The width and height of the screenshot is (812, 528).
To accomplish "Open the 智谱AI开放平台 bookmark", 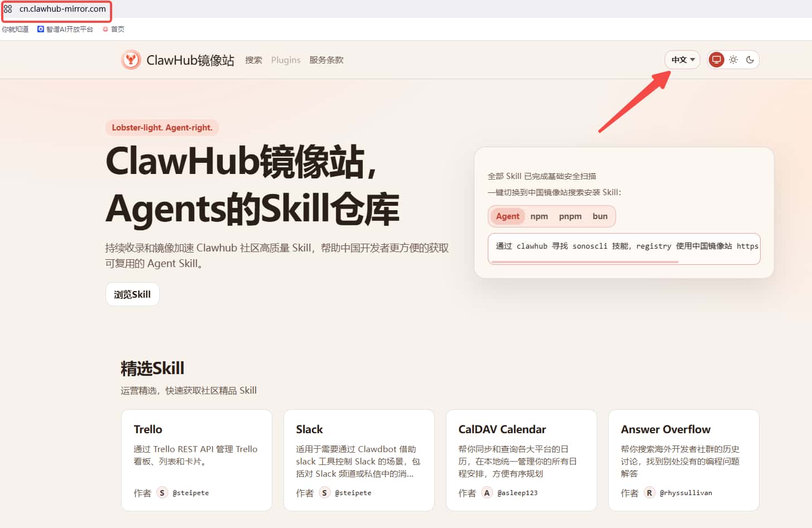I will pyautogui.click(x=65, y=29).
